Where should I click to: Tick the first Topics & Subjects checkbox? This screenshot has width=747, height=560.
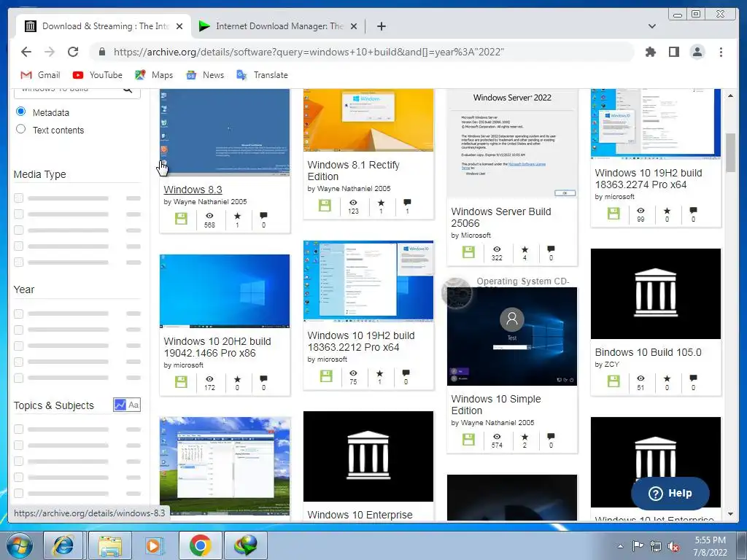[x=18, y=429]
